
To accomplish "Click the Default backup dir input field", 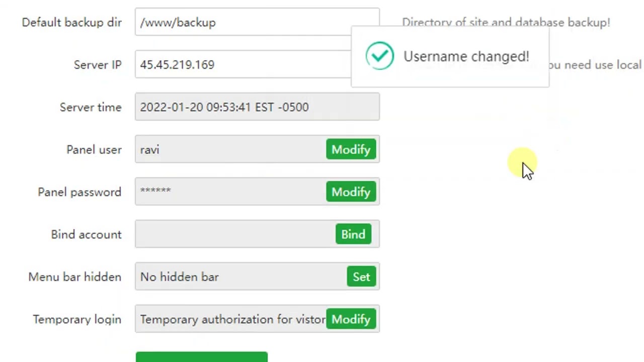I will coord(242,23).
